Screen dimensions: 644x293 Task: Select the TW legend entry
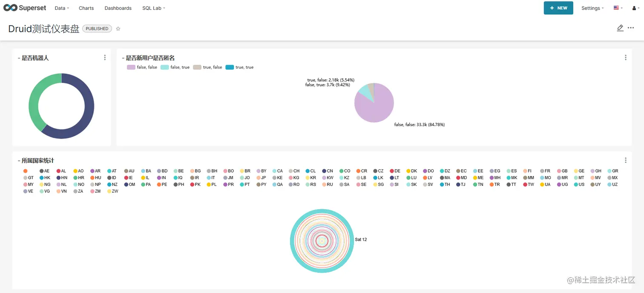528,185
